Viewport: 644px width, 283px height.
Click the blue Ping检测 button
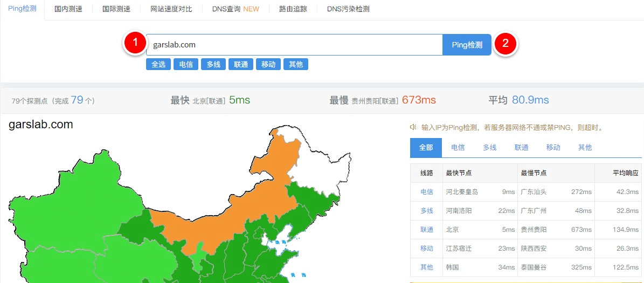(x=467, y=45)
